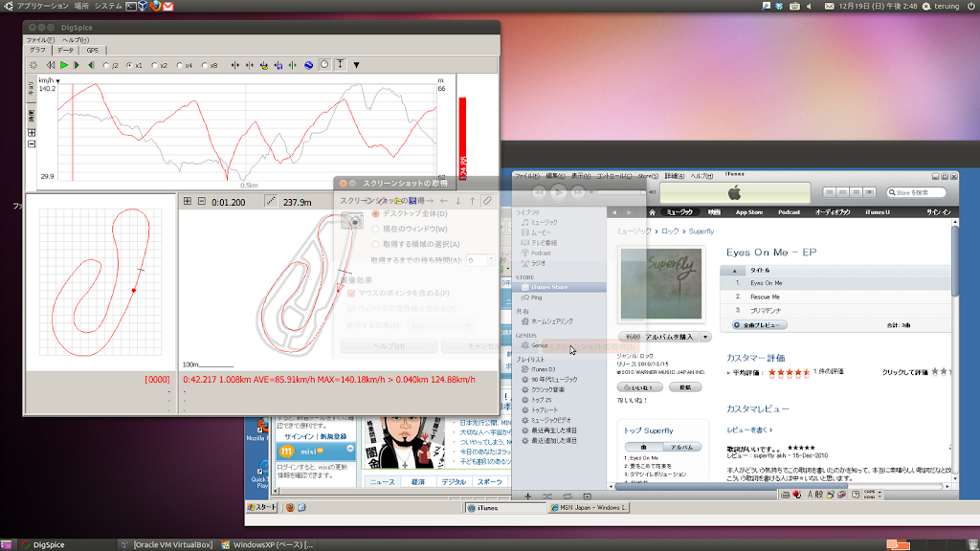980x551 pixels.
Task: Click the sort arrow in iTunes track header
Action: tap(734, 271)
